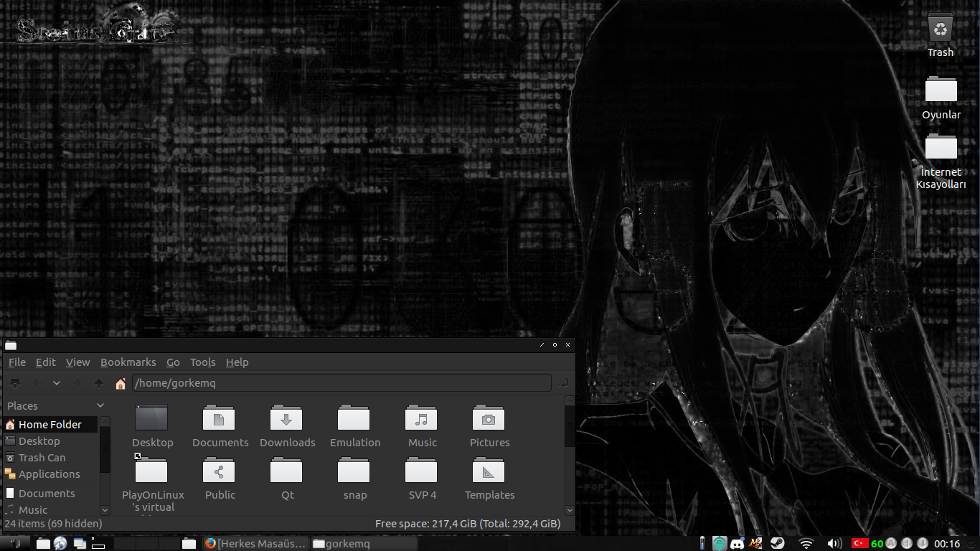Open the Help menu
The width and height of the screenshot is (980, 551).
[x=237, y=362]
